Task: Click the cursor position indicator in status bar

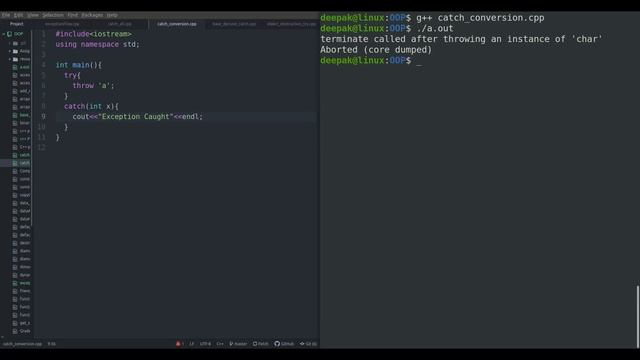Action: pos(52,344)
